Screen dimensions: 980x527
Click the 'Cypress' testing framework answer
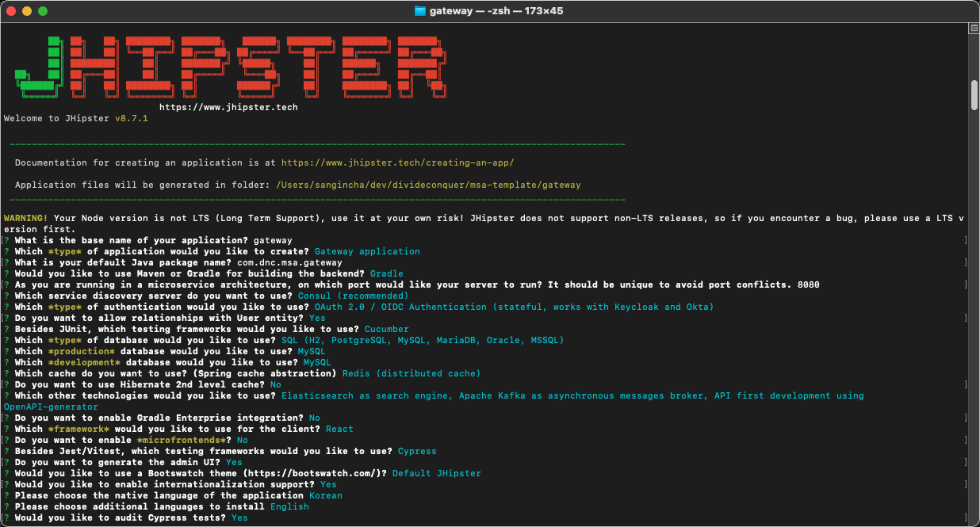[417, 451]
